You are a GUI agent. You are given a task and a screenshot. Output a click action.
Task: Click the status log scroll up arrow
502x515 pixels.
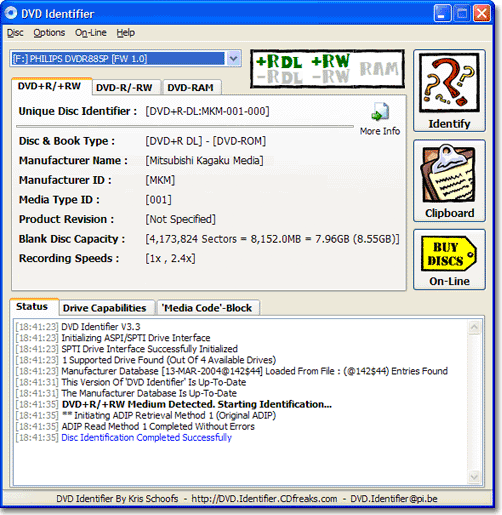coord(474,327)
